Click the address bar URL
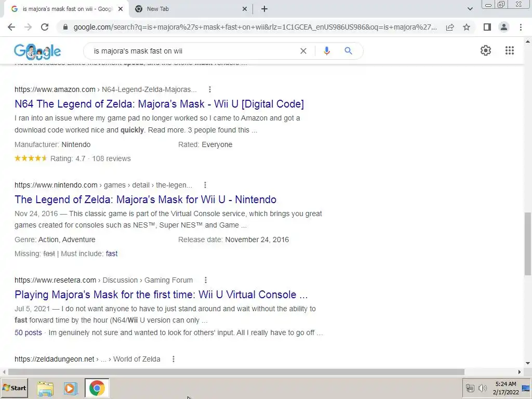 255,27
